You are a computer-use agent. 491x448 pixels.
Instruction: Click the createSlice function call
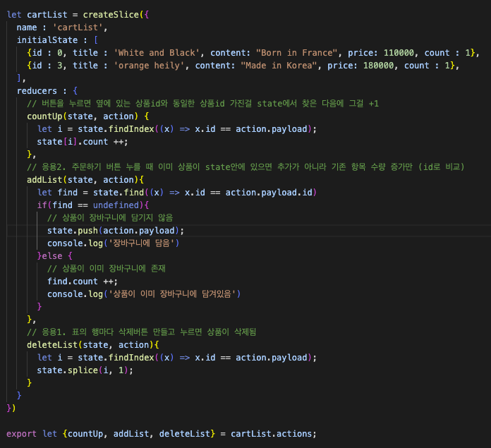pyautogui.click(x=111, y=15)
